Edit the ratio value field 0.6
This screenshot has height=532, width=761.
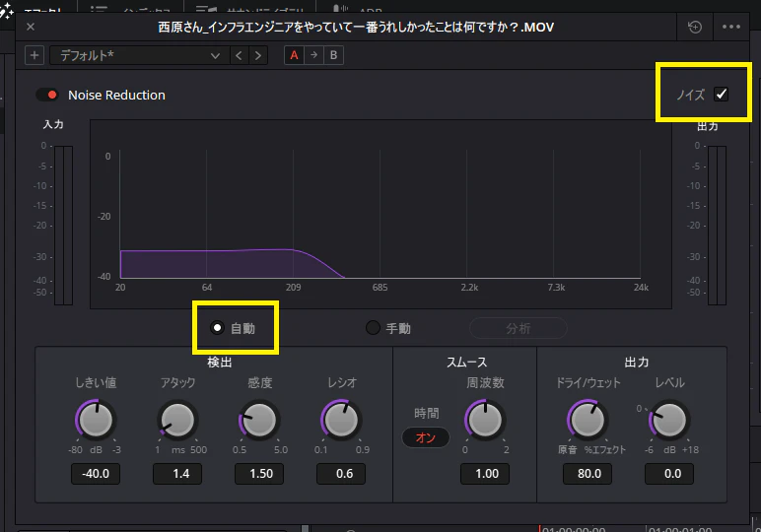[x=342, y=474]
